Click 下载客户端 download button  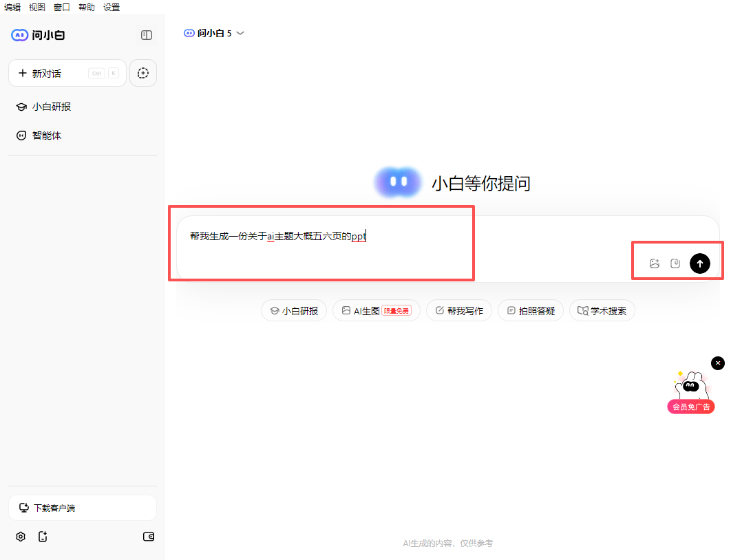(83, 508)
